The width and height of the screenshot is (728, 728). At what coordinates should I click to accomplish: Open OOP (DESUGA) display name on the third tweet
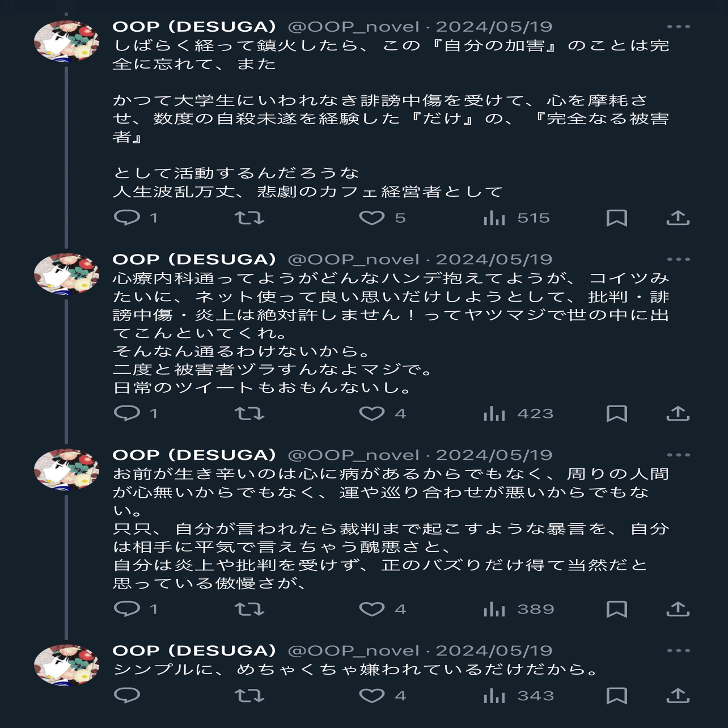pos(194,455)
